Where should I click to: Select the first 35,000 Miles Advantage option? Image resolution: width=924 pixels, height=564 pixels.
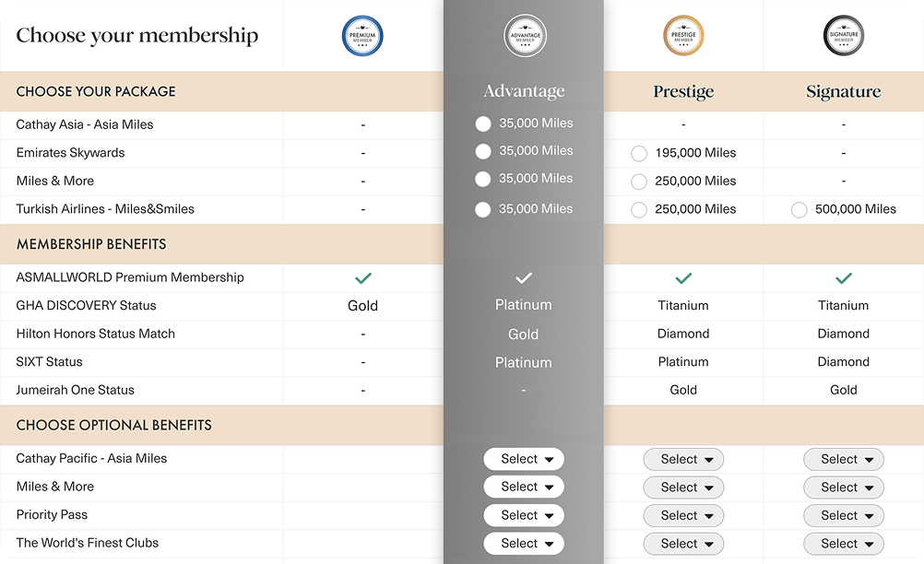(x=483, y=123)
